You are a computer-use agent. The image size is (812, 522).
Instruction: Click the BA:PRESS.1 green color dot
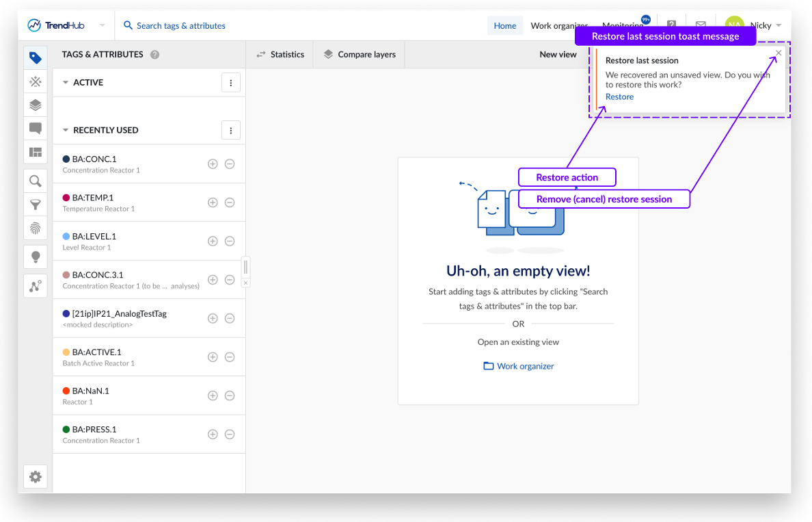coord(66,430)
